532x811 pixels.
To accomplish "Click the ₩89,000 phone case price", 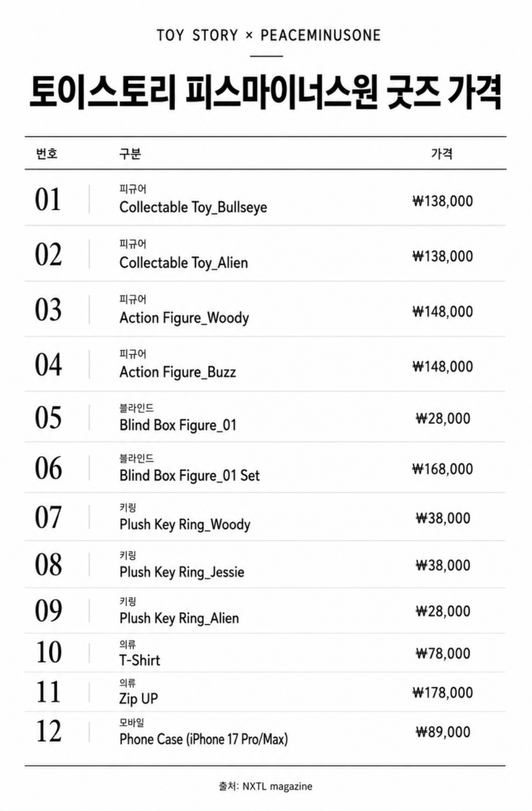I will pos(443,733).
